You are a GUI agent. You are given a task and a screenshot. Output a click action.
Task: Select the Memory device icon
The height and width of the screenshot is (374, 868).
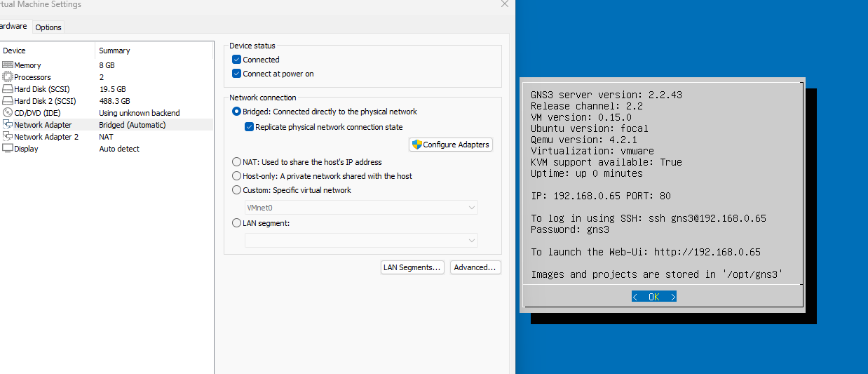pyautogui.click(x=8, y=65)
